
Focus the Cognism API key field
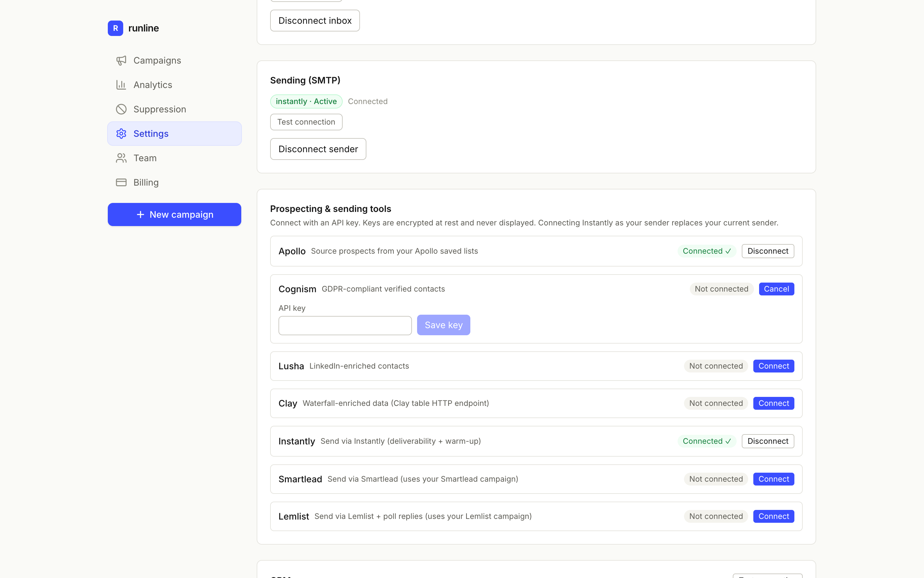pyautogui.click(x=345, y=325)
